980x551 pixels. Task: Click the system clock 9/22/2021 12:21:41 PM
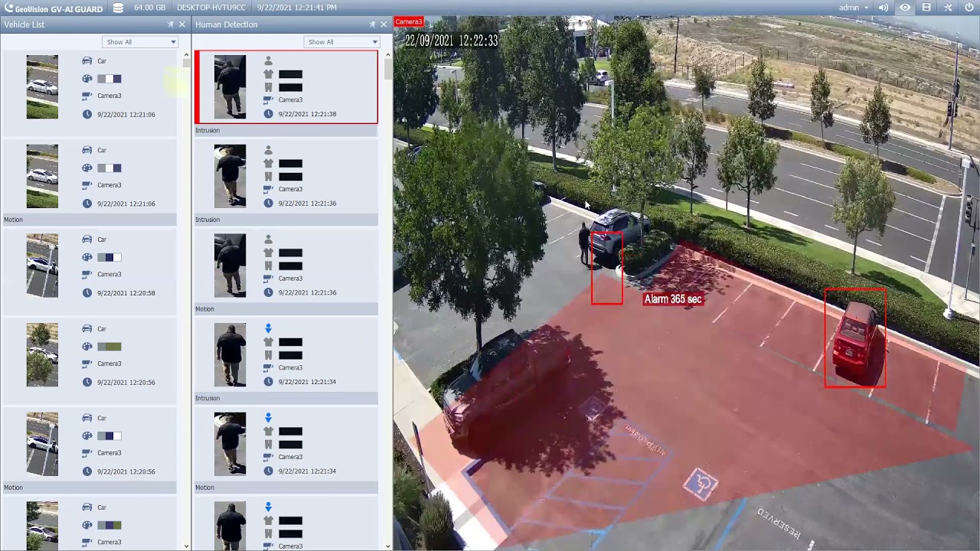pyautogui.click(x=296, y=8)
